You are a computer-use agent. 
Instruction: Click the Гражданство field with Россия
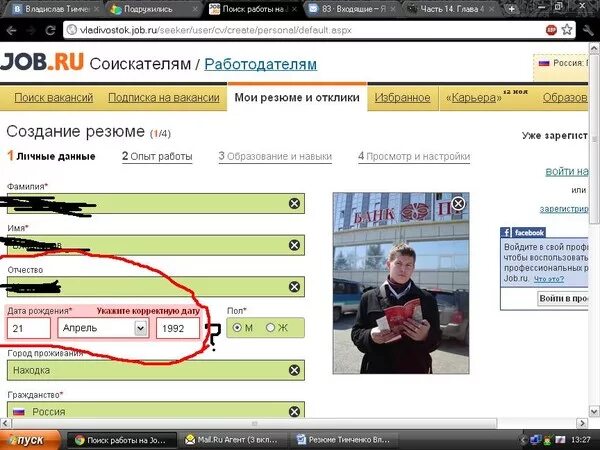tap(156, 410)
